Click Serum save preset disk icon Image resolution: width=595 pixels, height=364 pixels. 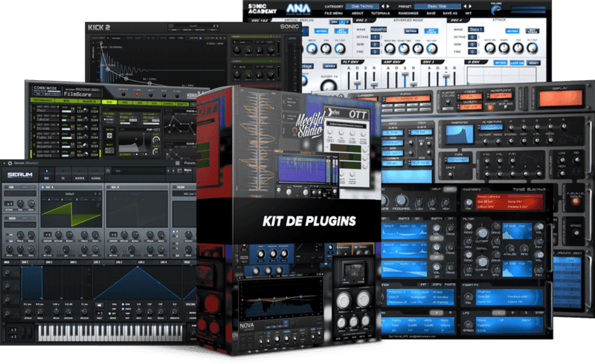pyautogui.click(x=108, y=171)
